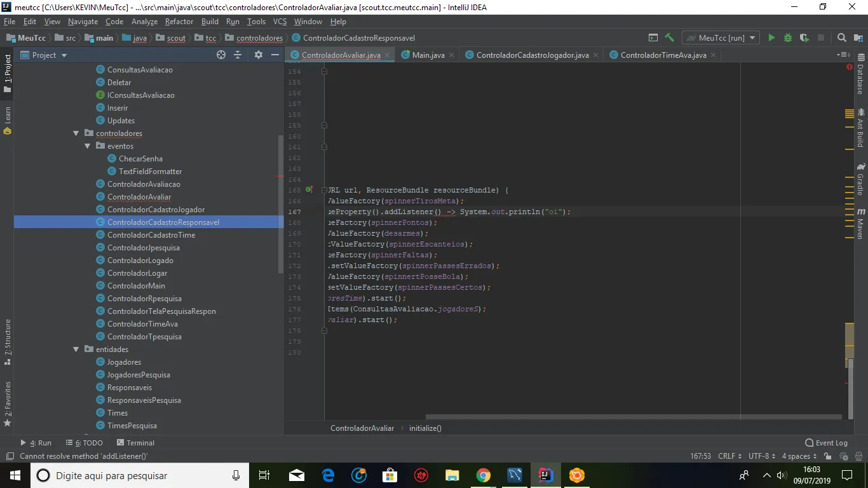This screenshot has height=488, width=868.
Task: Click the green Run button in the toolbar
Action: coord(771,38)
